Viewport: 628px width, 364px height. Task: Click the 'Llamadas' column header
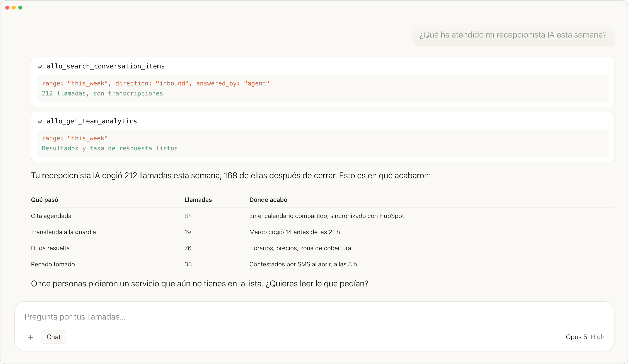click(198, 200)
